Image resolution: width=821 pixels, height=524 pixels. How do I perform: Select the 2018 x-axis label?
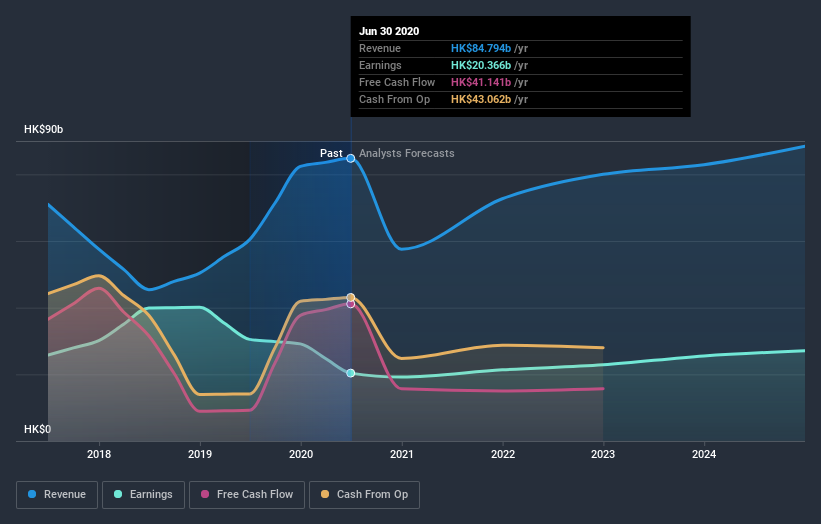click(99, 454)
